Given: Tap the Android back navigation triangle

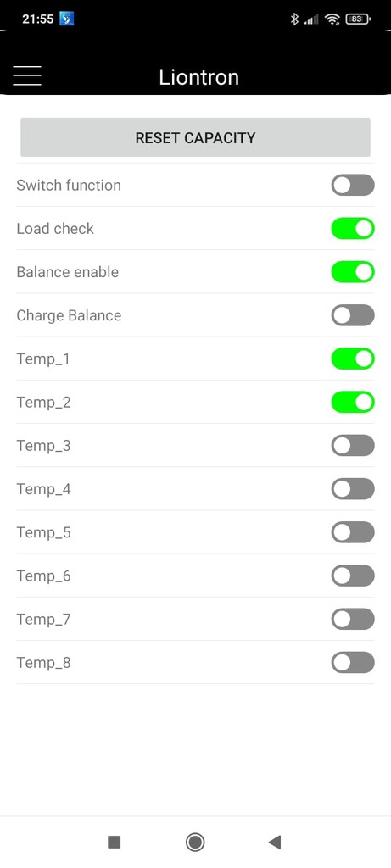Looking at the screenshot, I should click(275, 842).
